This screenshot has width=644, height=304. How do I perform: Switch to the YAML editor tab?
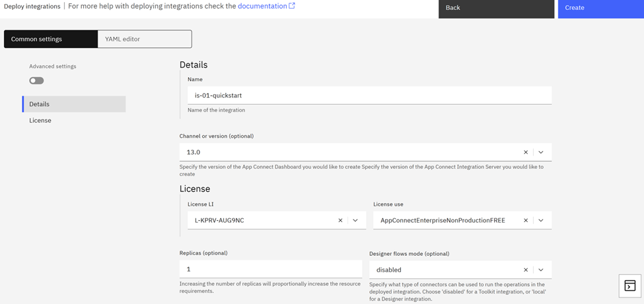pyautogui.click(x=145, y=39)
